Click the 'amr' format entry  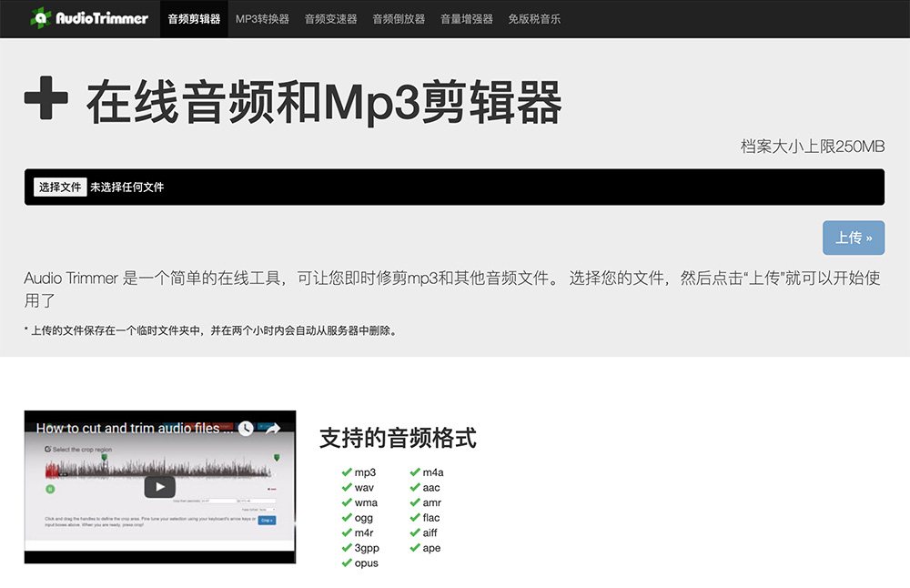tap(425, 502)
